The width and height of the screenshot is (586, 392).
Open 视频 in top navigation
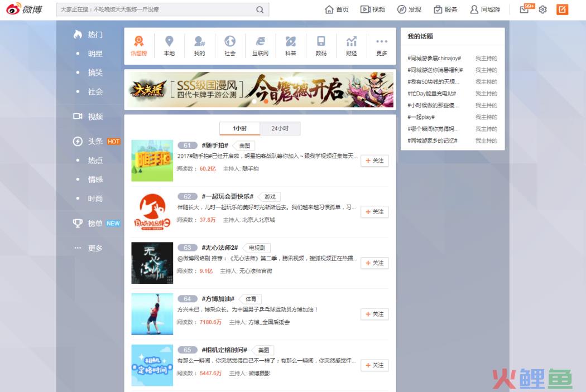pos(373,9)
